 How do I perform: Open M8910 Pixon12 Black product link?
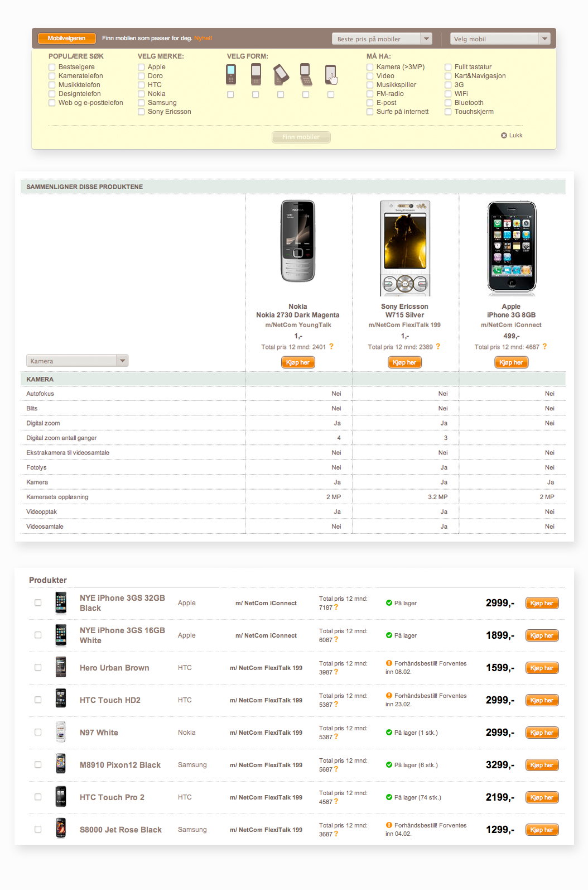coord(120,765)
